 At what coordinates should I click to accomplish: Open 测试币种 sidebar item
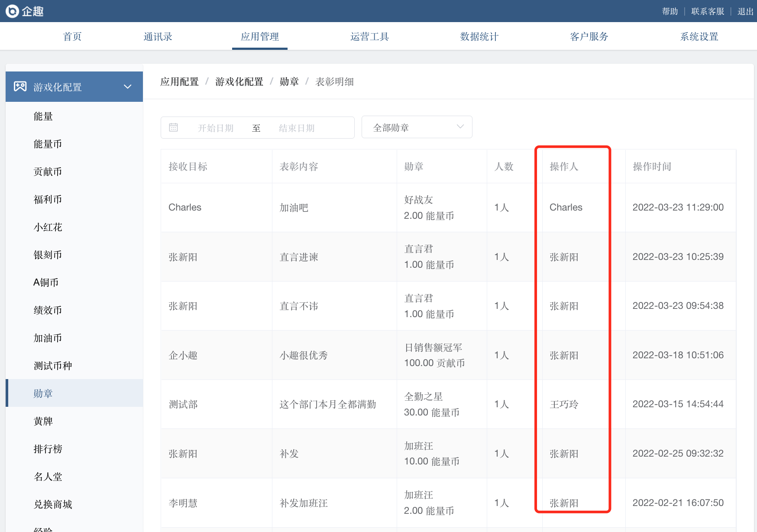[x=74, y=366]
